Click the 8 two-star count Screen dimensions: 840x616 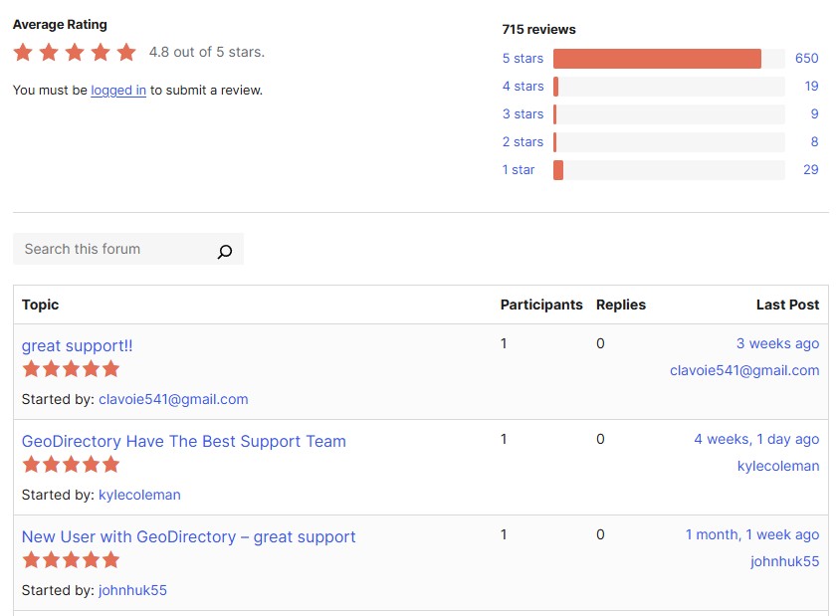(x=815, y=142)
